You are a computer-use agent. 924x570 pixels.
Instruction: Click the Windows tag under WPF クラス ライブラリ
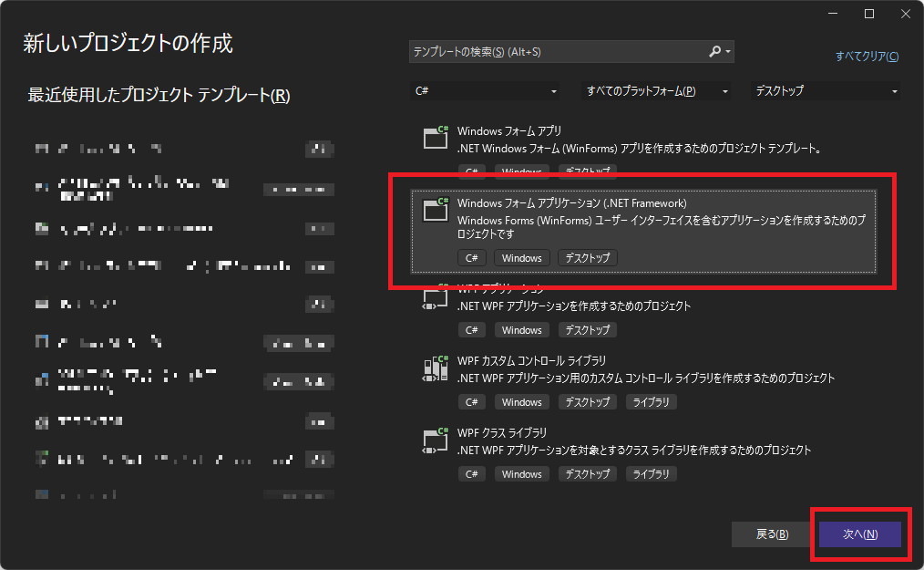point(521,474)
